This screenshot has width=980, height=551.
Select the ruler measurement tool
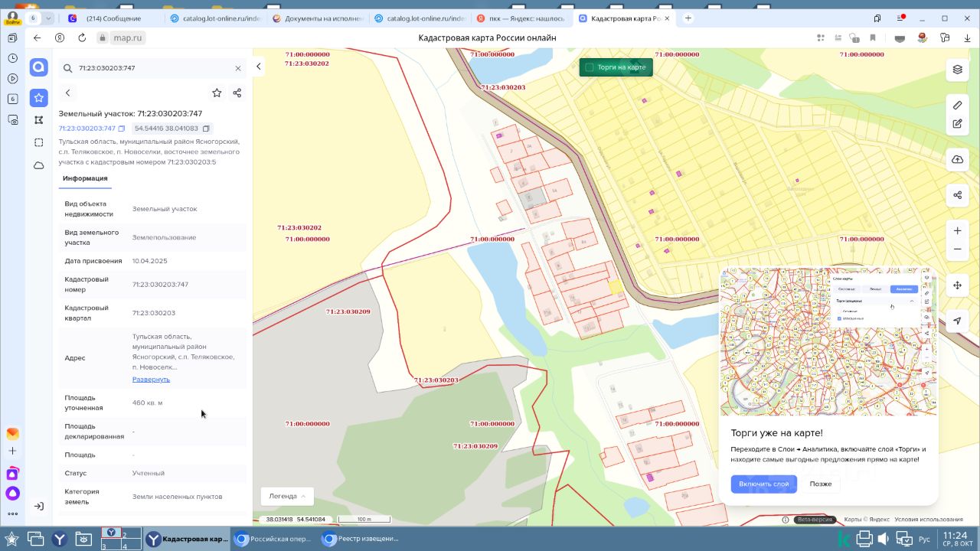(957, 105)
